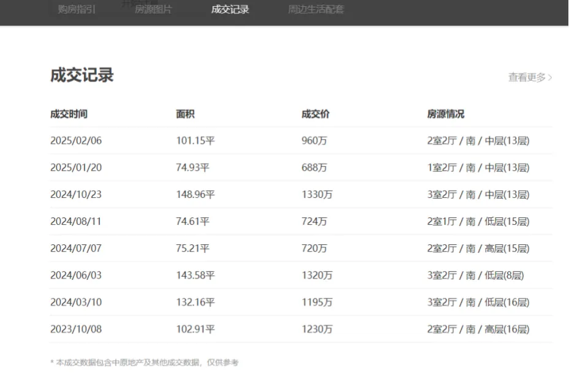
Task: Switch to the 房源图片 tab
Action: (153, 9)
